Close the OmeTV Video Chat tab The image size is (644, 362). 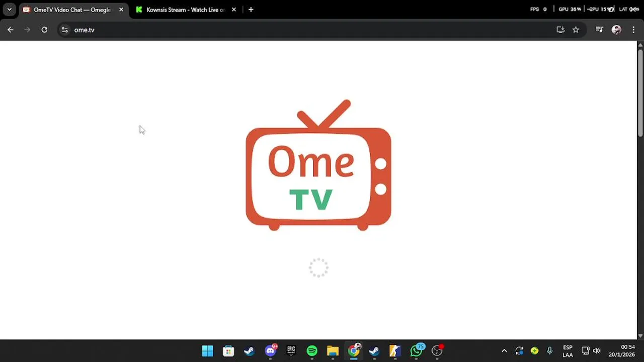pyautogui.click(x=121, y=10)
